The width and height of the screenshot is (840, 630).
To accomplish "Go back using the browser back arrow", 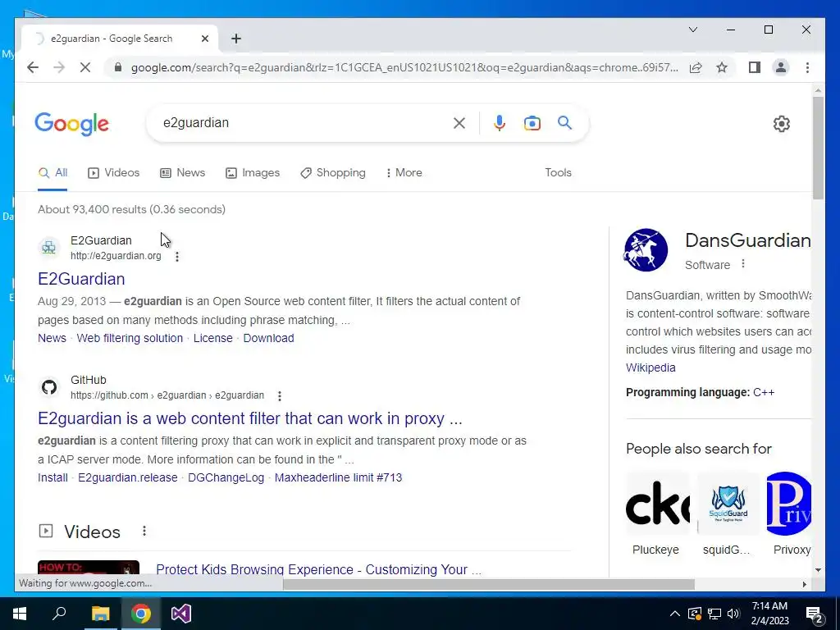I will coord(33,67).
